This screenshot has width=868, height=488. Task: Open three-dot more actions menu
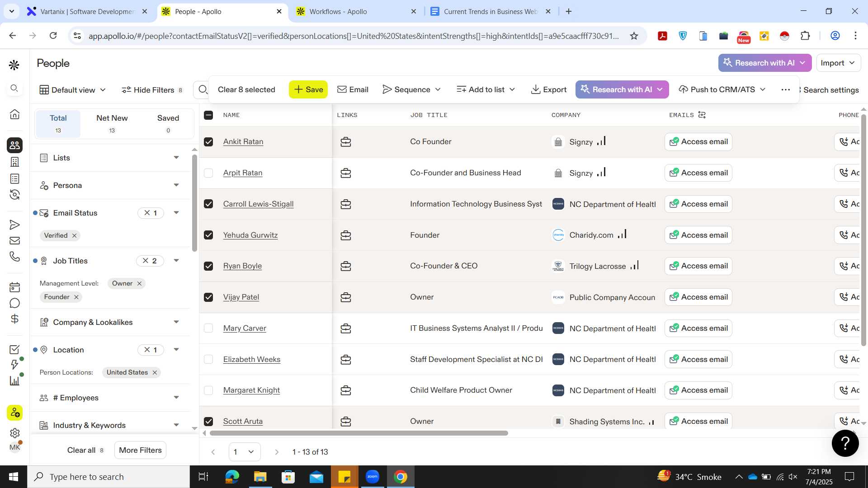pos(785,89)
